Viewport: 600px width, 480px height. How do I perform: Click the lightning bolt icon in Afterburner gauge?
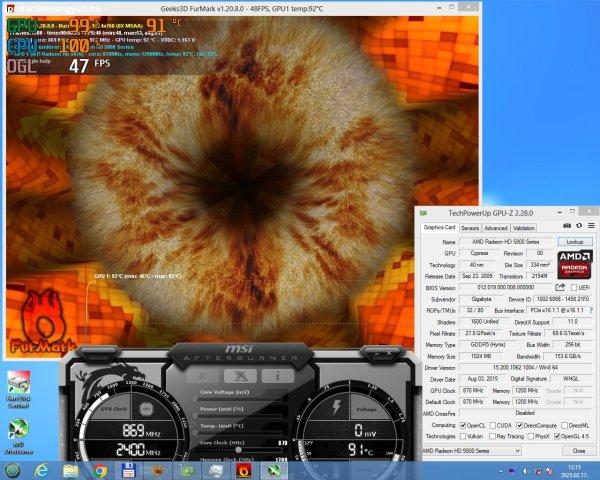[336, 407]
